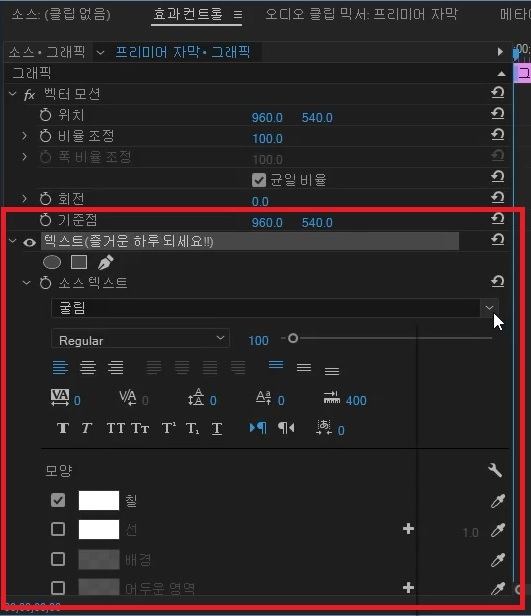Center align the text

pyautogui.click(x=88, y=367)
